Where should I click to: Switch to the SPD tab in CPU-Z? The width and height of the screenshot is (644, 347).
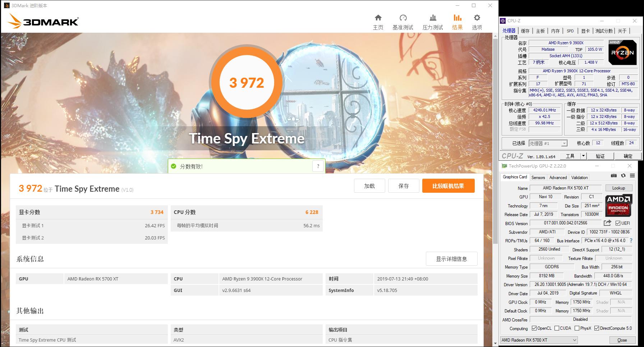click(x=570, y=31)
